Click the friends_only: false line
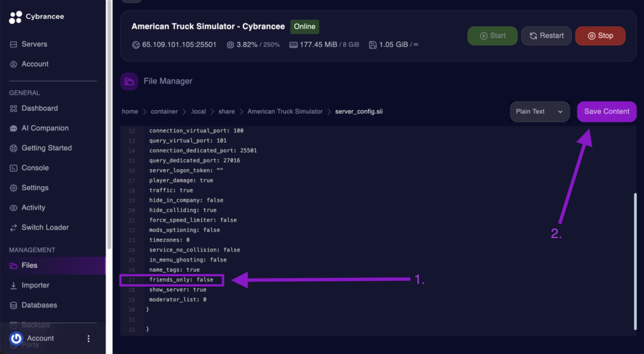Viewport: 644px width, 354px height. [x=181, y=280]
